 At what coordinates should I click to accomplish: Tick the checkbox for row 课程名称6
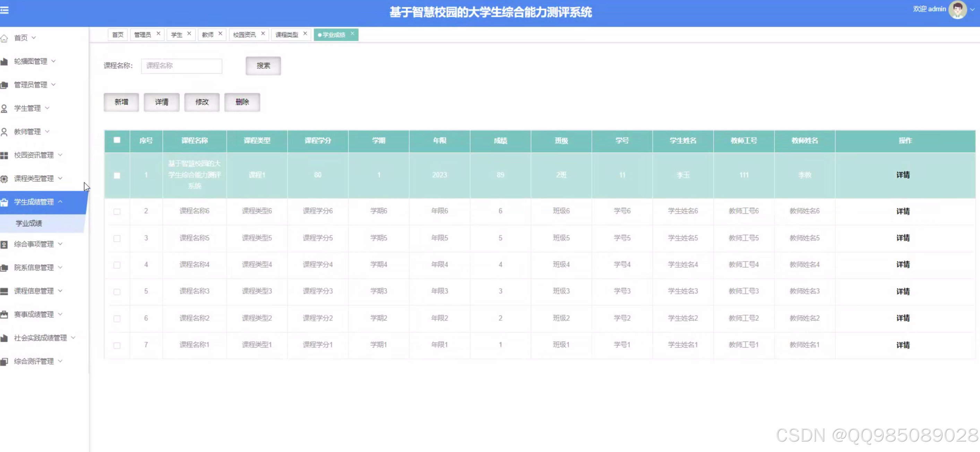(117, 212)
